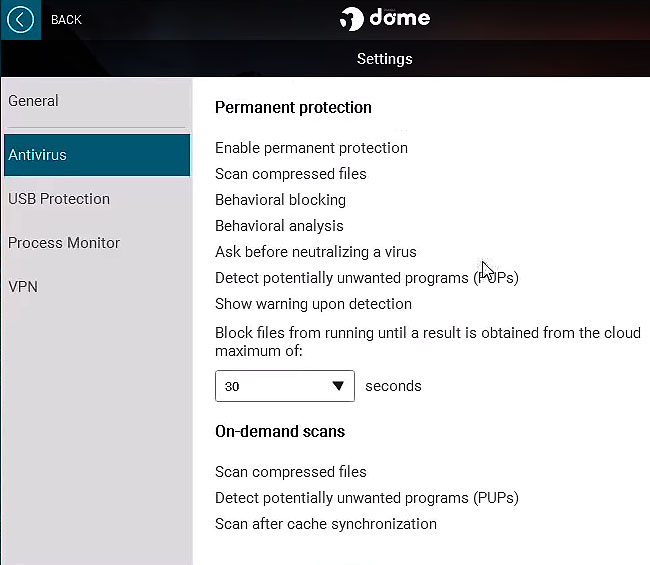Click the seconds dropdown arrow
This screenshot has height=565, width=650.
click(338, 386)
